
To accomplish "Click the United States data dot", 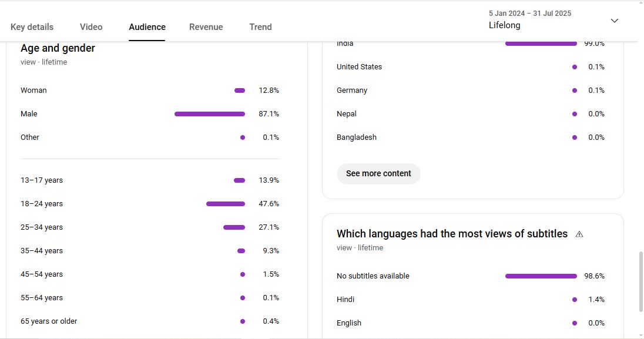I will tap(574, 67).
